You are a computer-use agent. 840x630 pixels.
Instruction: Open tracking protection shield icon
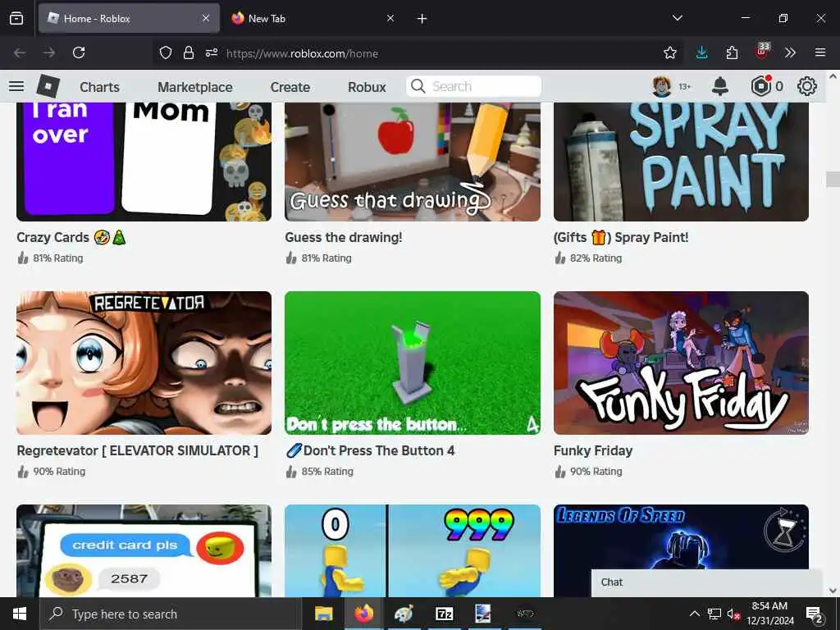(166, 52)
